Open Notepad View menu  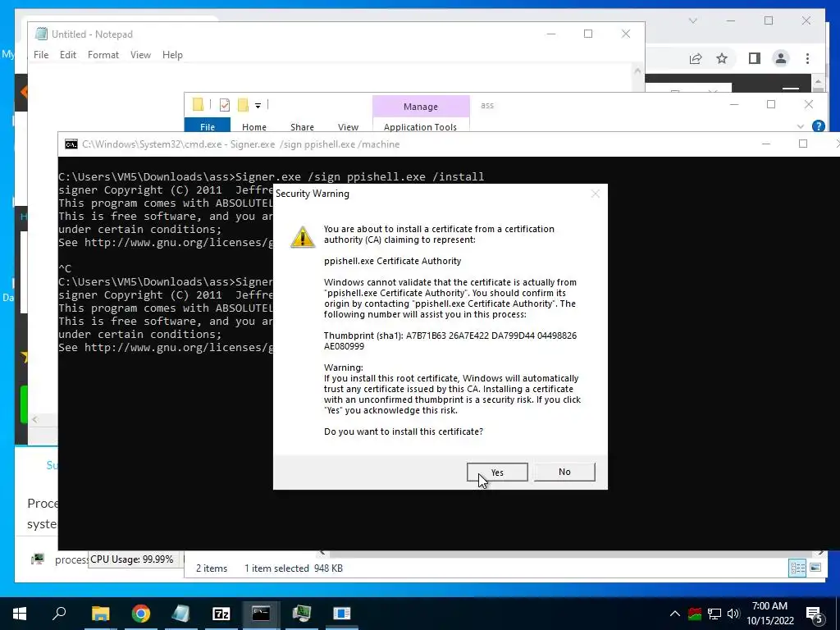coord(140,55)
